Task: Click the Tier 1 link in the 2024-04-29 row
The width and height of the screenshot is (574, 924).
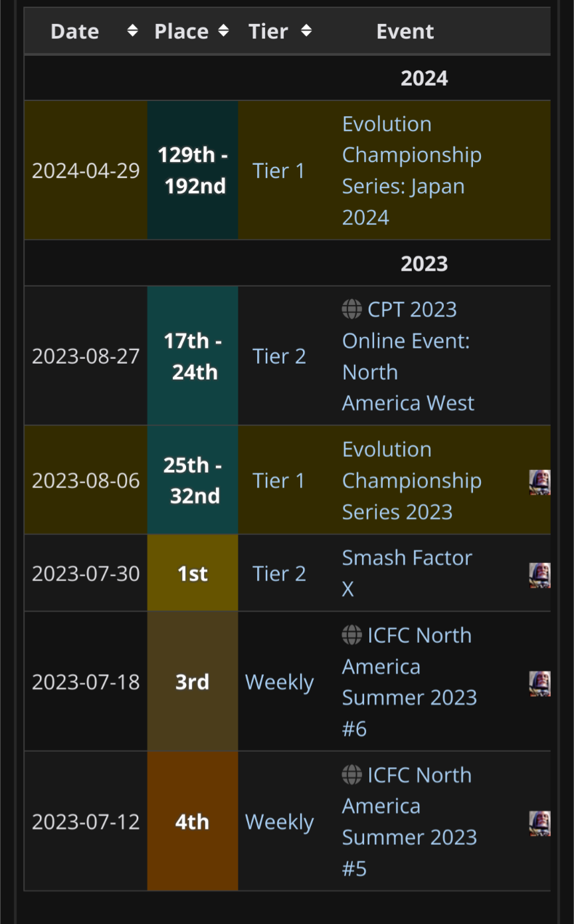Action: coord(278,171)
